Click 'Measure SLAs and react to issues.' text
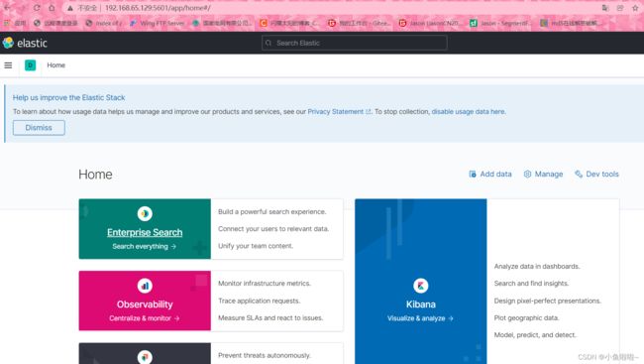The width and height of the screenshot is (644, 364). click(x=270, y=318)
